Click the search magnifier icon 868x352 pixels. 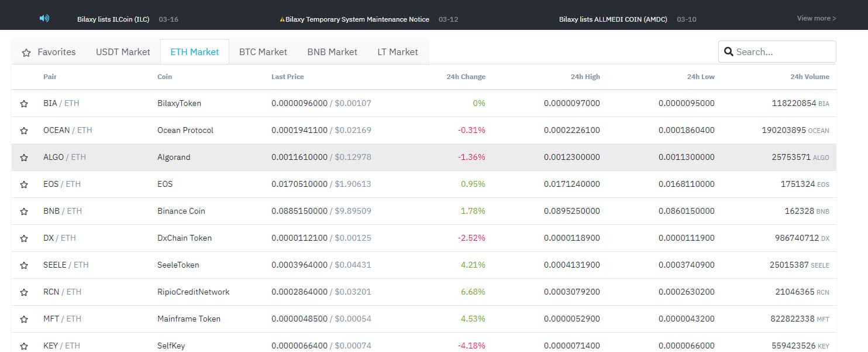click(x=729, y=52)
